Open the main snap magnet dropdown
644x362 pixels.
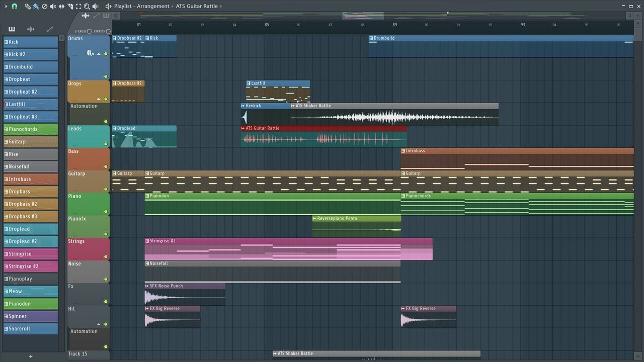point(14,6)
